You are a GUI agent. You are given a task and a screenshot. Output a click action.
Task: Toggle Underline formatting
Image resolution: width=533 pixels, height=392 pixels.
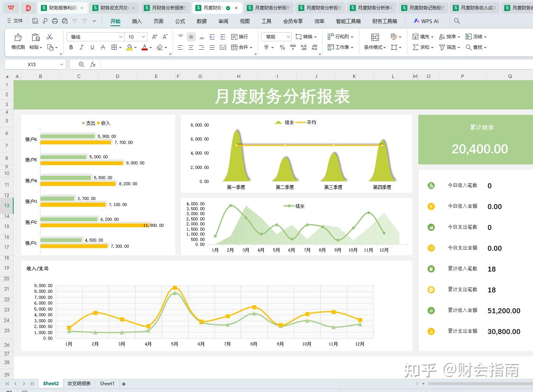coord(92,47)
